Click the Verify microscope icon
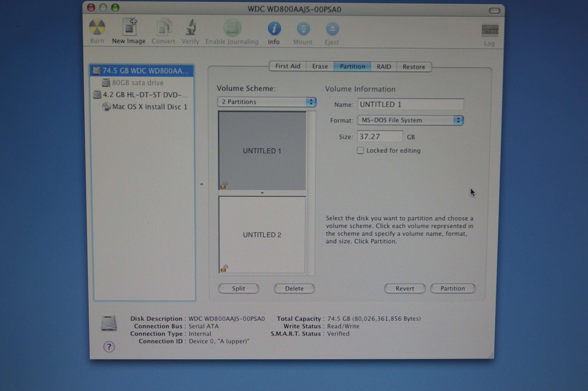 click(191, 27)
